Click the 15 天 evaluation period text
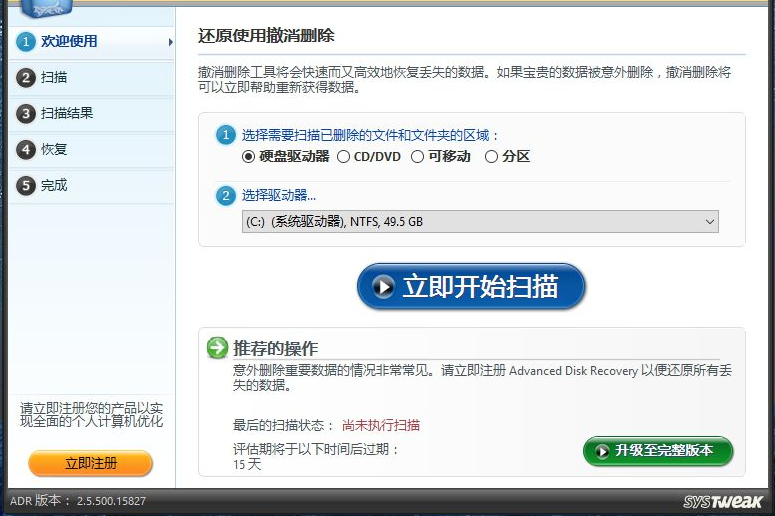 click(x=247, y=464)
